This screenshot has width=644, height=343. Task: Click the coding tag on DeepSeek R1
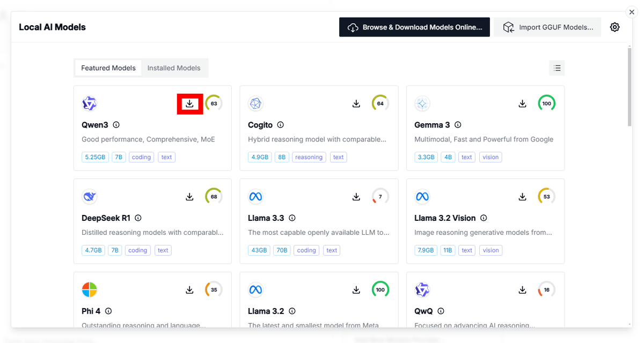[137, 250]
